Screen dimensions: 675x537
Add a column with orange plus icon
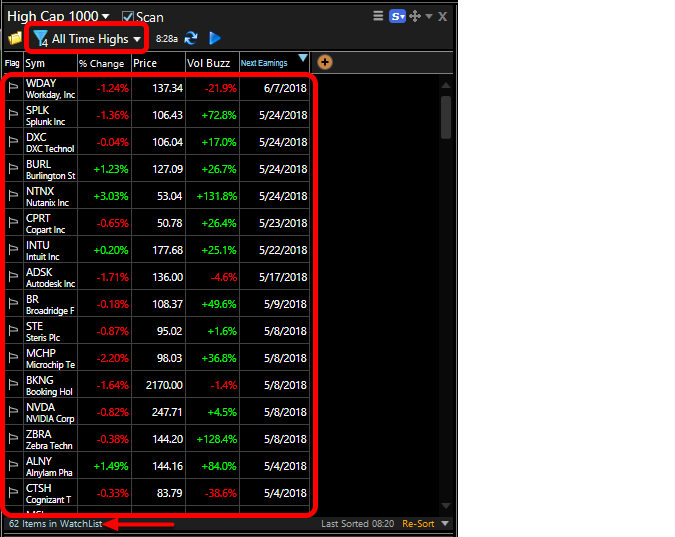click(x=325, y=62)
